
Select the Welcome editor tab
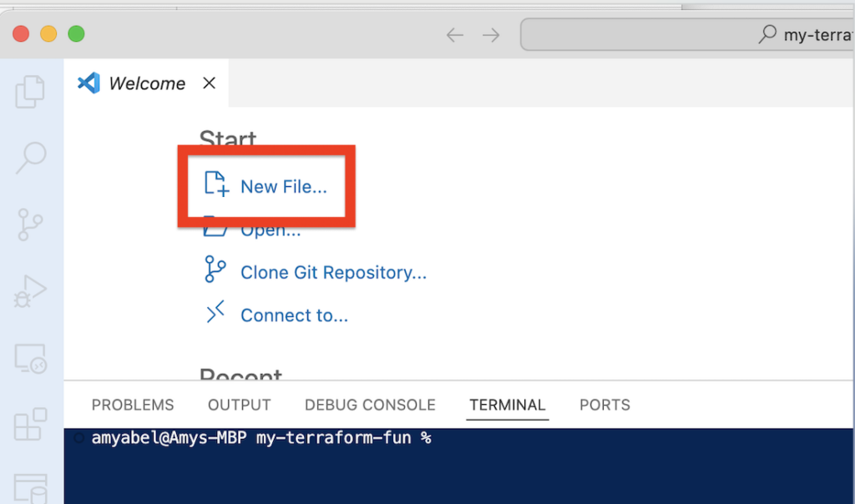tap(146, 83)
